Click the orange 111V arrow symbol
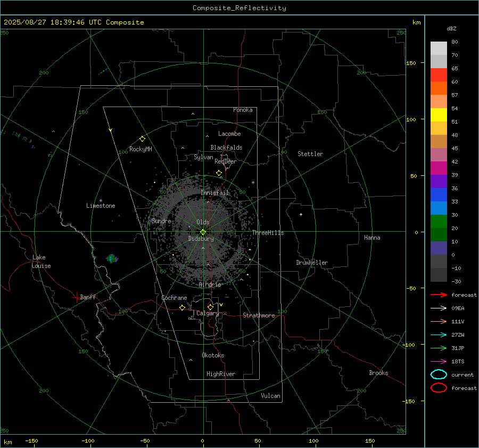This screenshot has height=448, width=479. (x=439, y=321)
